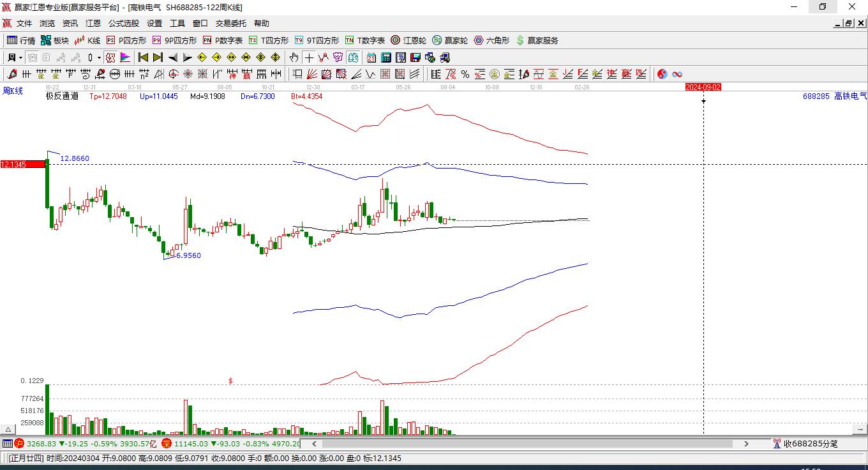Click the 深证 index ticker icon

tap(166, 443)
